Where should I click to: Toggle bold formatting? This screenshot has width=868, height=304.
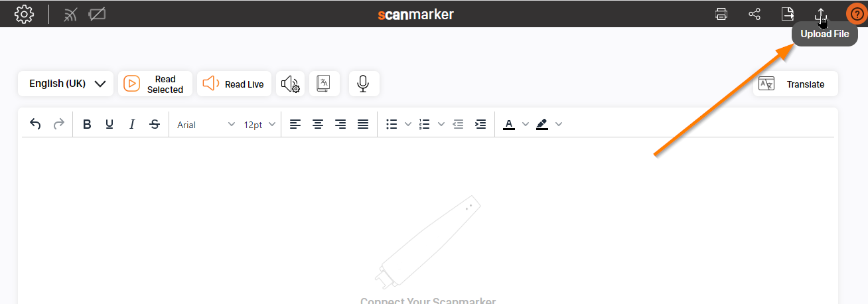pyautogui.click(x=87, y=124)
